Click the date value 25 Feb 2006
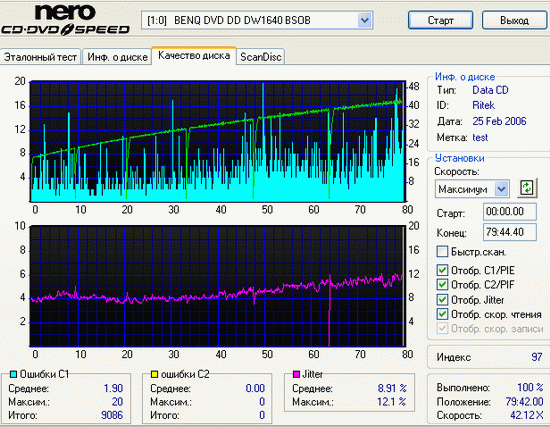This screenshot has height=427, width=550. click(499, 121)
